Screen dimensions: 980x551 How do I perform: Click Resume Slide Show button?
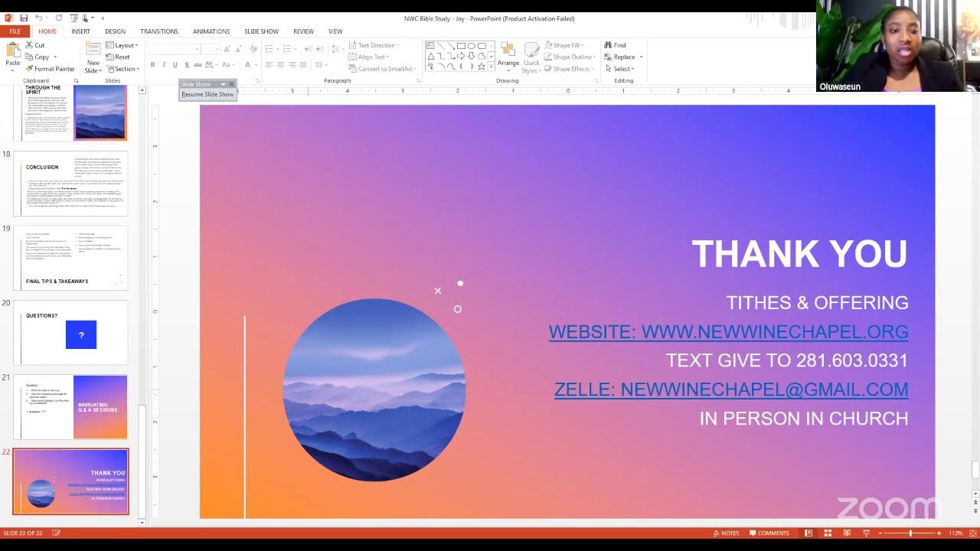(x=207, y=94)
